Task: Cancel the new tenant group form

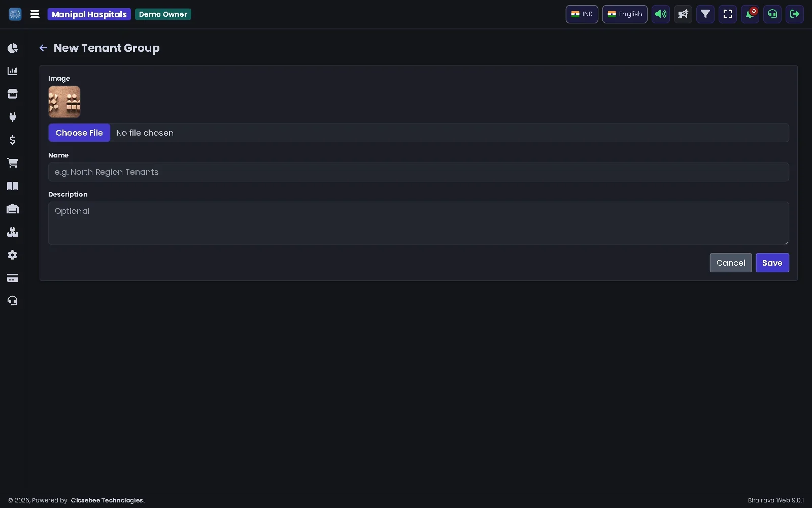Action: [731, 263]
